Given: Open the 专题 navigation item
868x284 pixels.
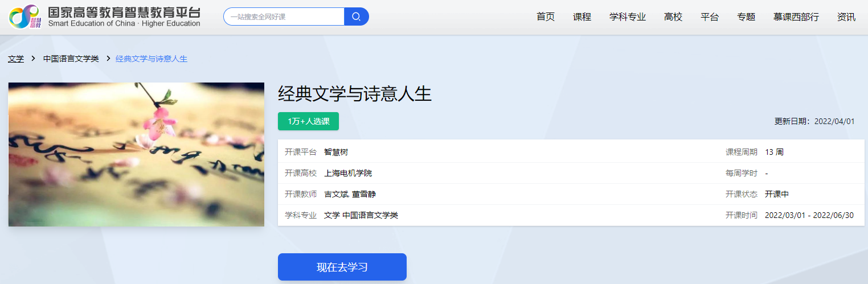Looking at the screenshot, I should [x=746, y=17].
